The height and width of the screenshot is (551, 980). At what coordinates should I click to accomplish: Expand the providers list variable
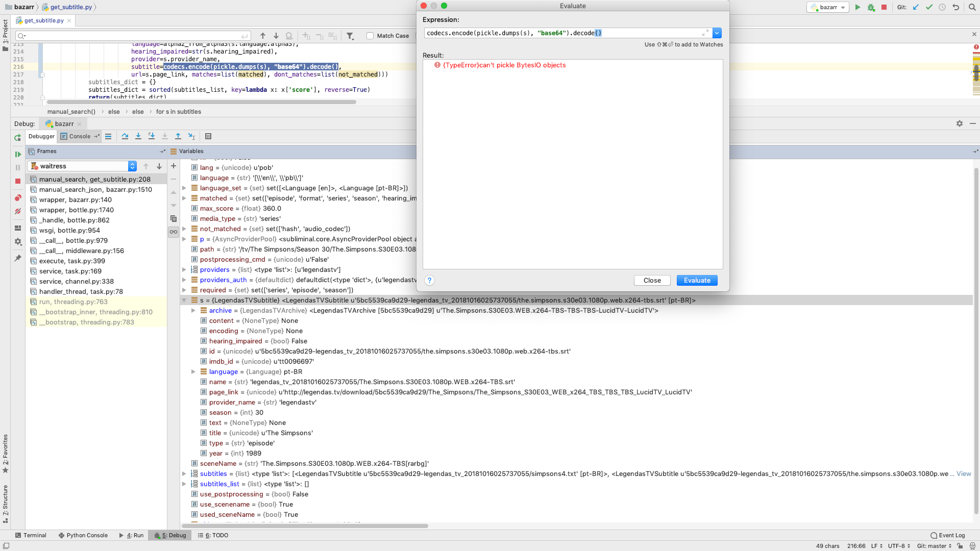pos(184,270)
